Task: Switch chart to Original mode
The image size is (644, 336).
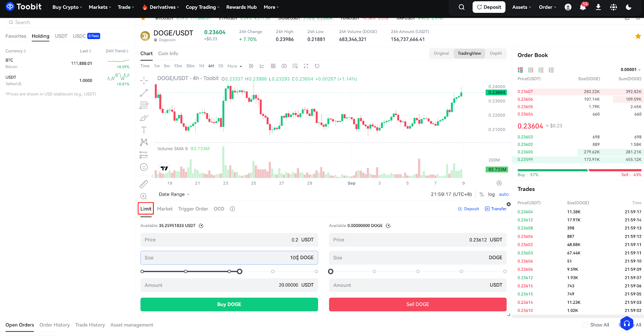Action: [x=441, y=54]
